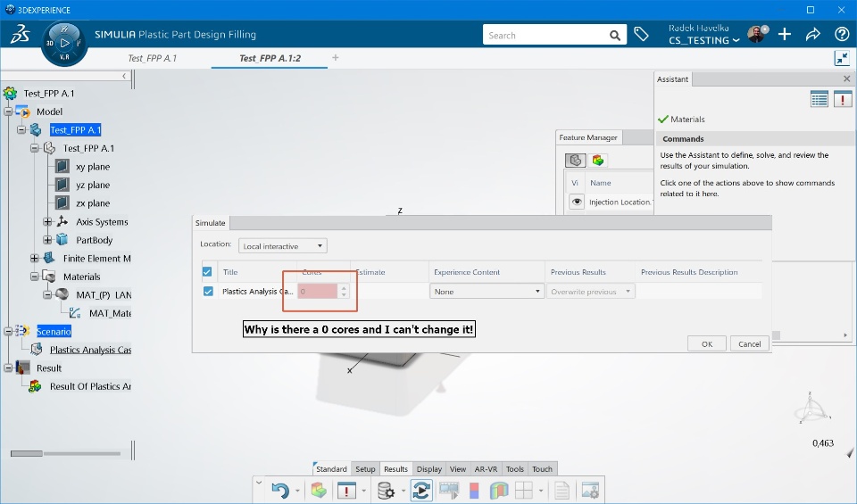Click the exclamation alert icon in Assistant
The height and width of the screenshot is (504, 857).
[x=843, y=99]
